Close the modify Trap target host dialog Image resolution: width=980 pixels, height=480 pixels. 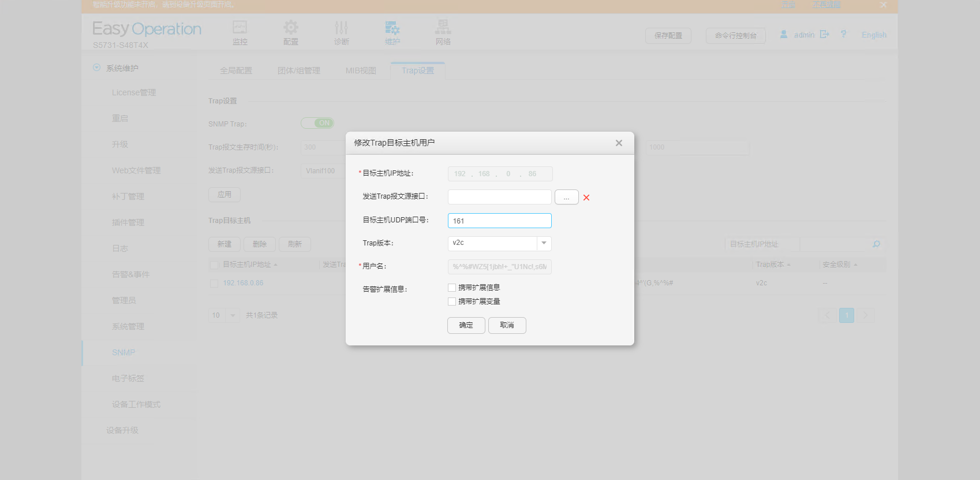pyautogui.click(x=619, y=143)
